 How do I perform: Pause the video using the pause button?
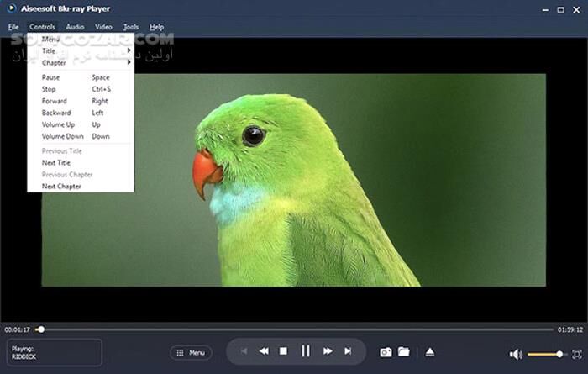coord(306,351)
